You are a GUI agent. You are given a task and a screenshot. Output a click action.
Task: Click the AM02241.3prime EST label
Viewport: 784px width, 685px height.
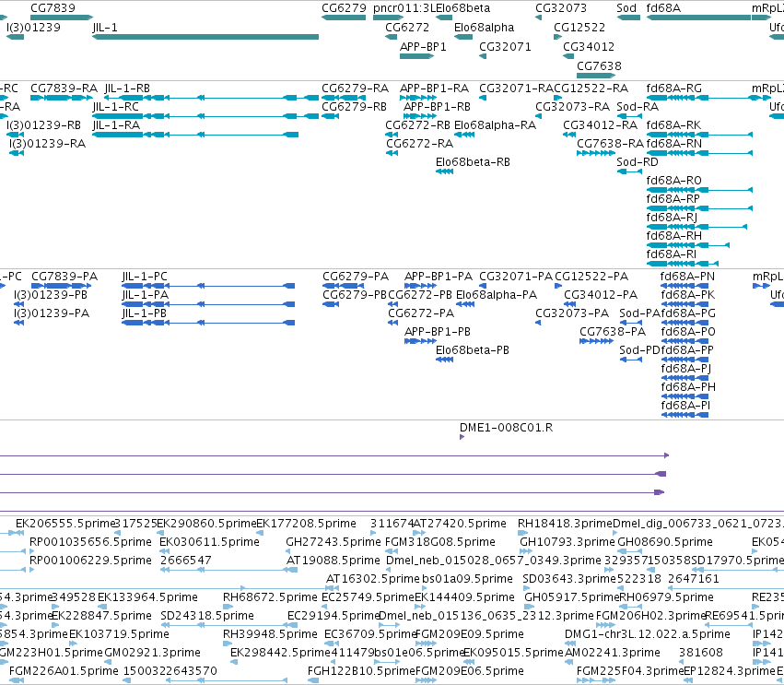(x=613, y=653)
